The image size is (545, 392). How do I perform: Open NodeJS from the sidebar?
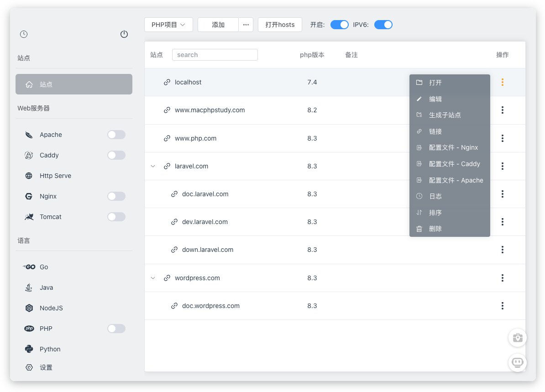51,308
